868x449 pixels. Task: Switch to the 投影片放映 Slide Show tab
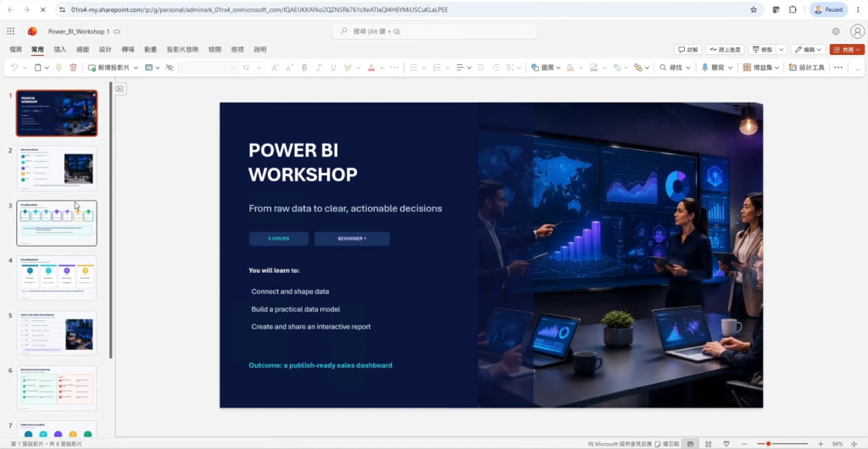click(x=183, y=49)
